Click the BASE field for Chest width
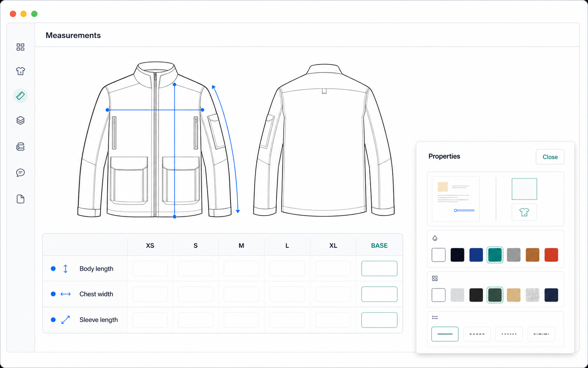 (379, 294)
